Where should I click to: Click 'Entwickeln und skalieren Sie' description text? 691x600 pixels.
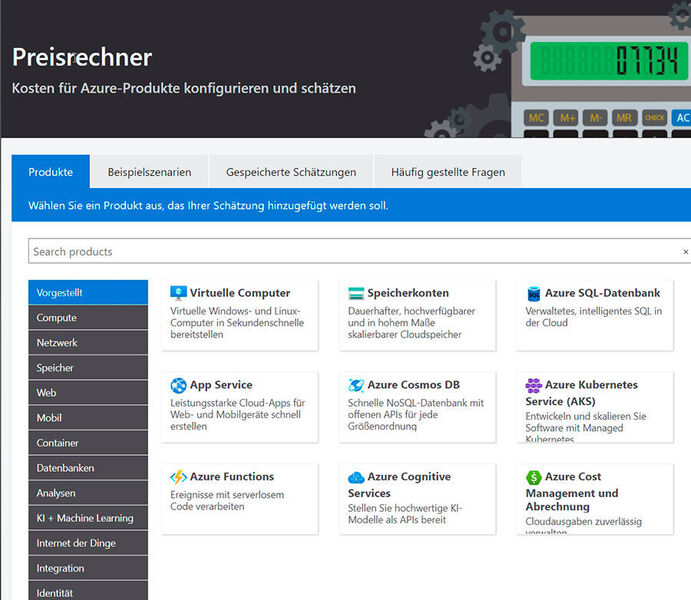point(586,427)
